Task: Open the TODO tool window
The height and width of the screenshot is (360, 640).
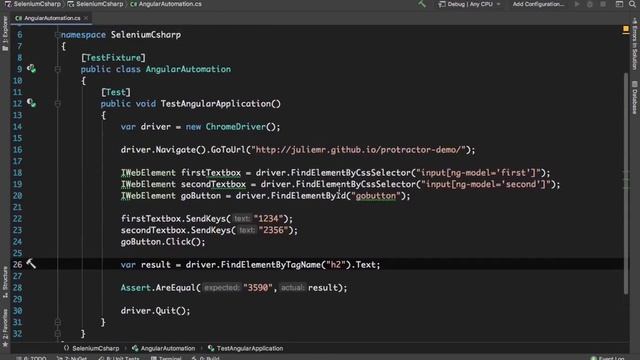Action: click(31, 358)
